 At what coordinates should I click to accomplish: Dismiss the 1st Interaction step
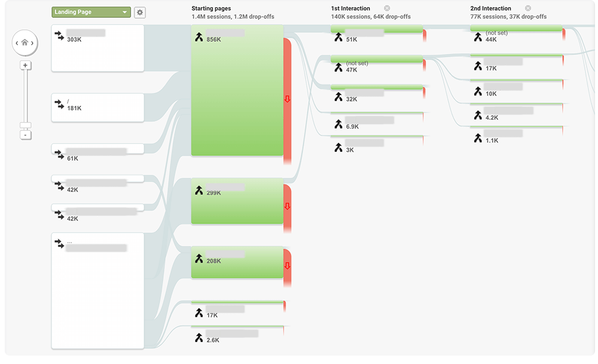(x=388, y=8)
